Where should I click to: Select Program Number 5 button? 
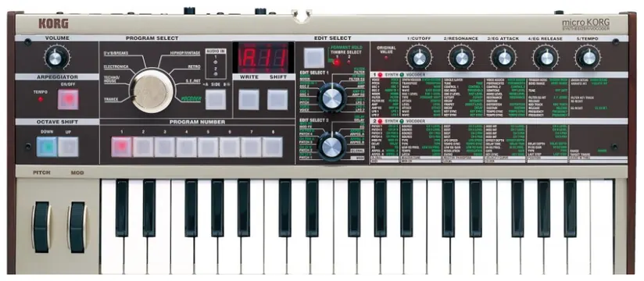[x=208, y=147]
